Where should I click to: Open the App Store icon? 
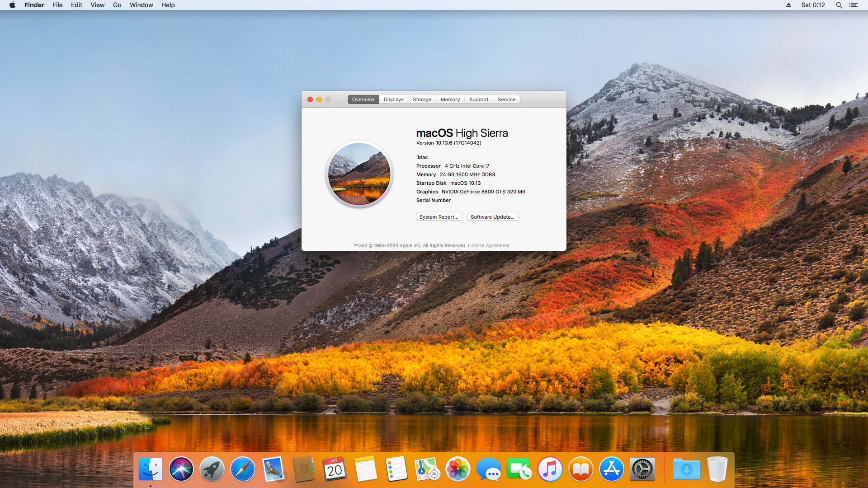click(x=611, y=469)
